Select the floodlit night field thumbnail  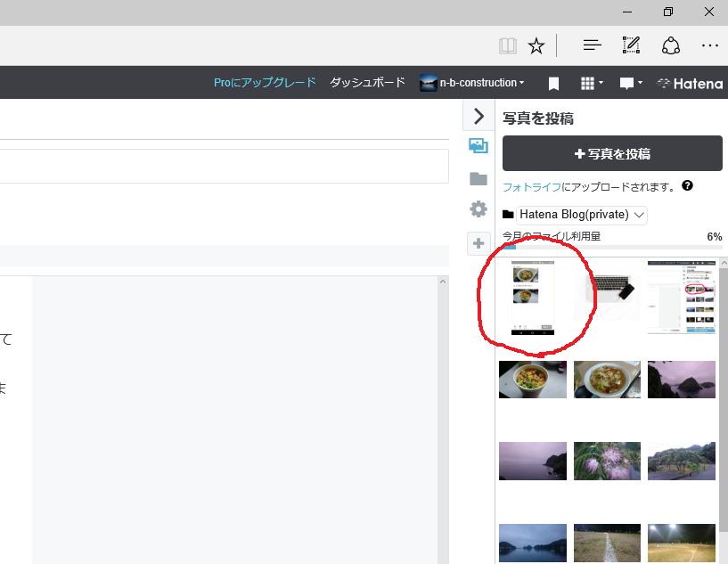pos(682,543)
